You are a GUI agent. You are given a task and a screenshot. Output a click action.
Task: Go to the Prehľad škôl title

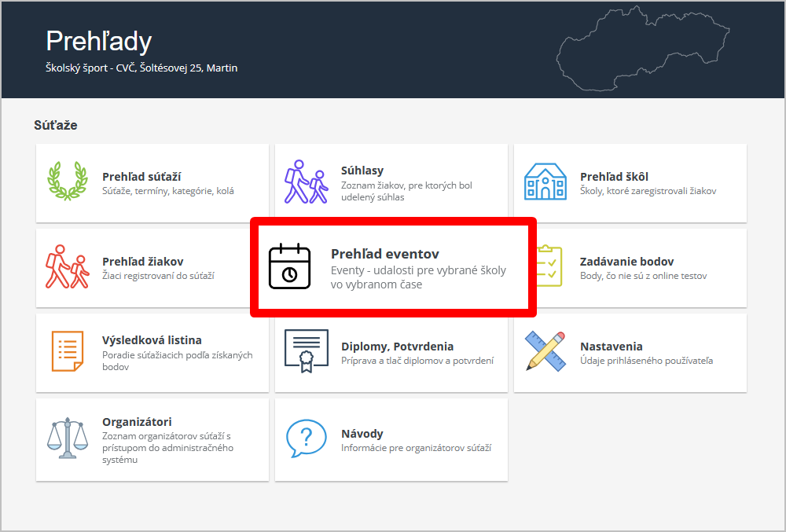(614, 177)
